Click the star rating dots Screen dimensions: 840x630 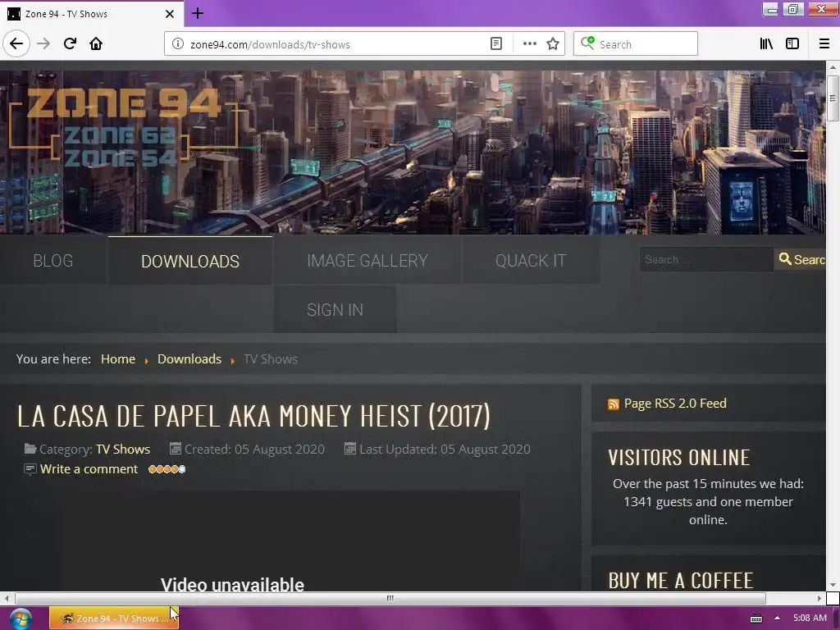(167, 469)
